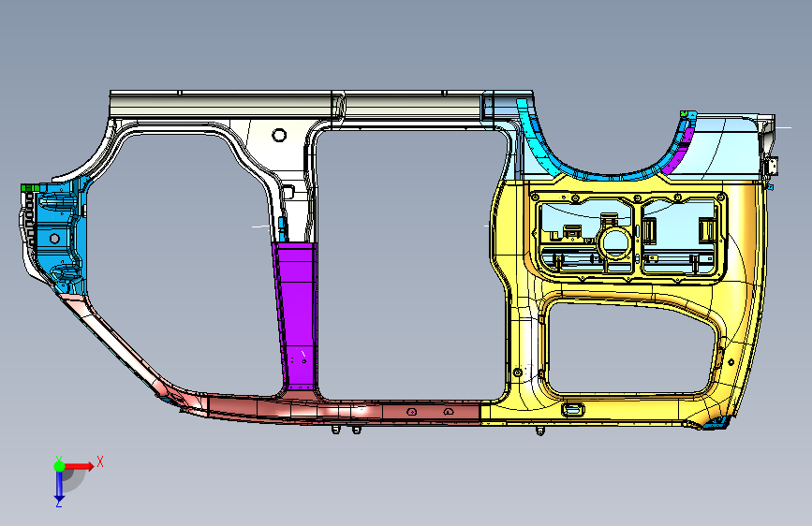
Task: Click the red X axis arrow on the triad
Action: pos(81,466)
